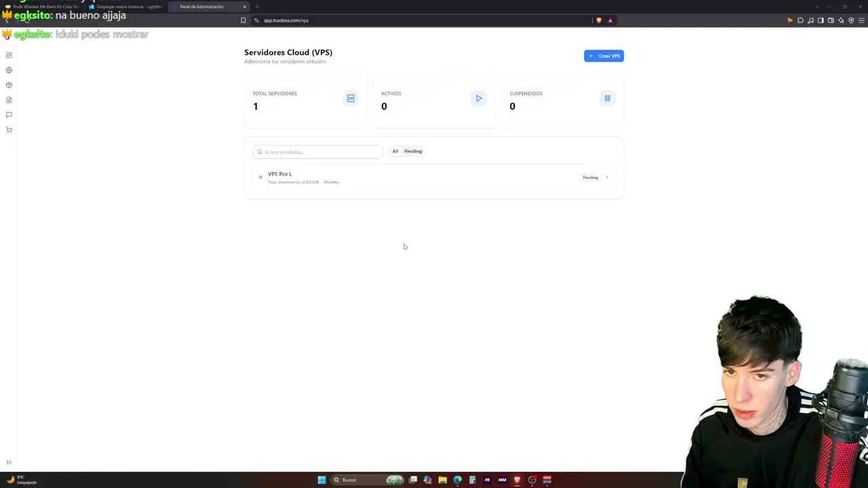Viewport: 868px width, 488px height.
Task: Open the Leo AI sparkle icon
Action: [x=841, y=20]
